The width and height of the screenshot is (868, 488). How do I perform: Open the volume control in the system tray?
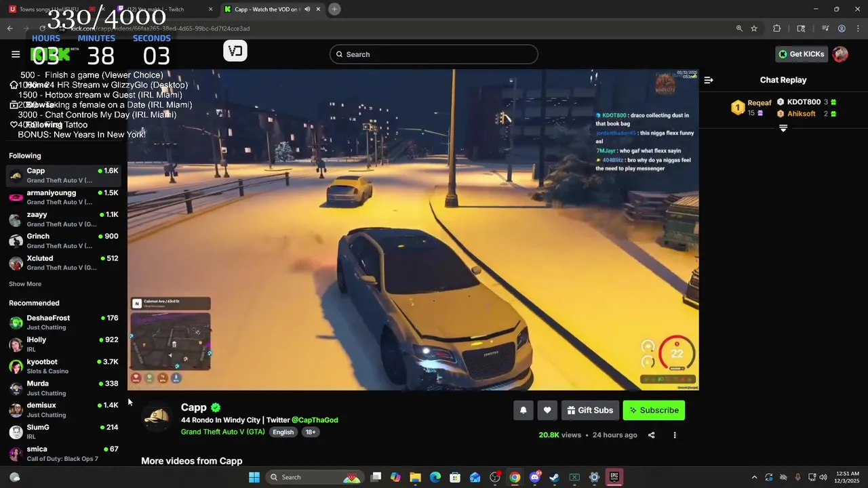point(823,477)
